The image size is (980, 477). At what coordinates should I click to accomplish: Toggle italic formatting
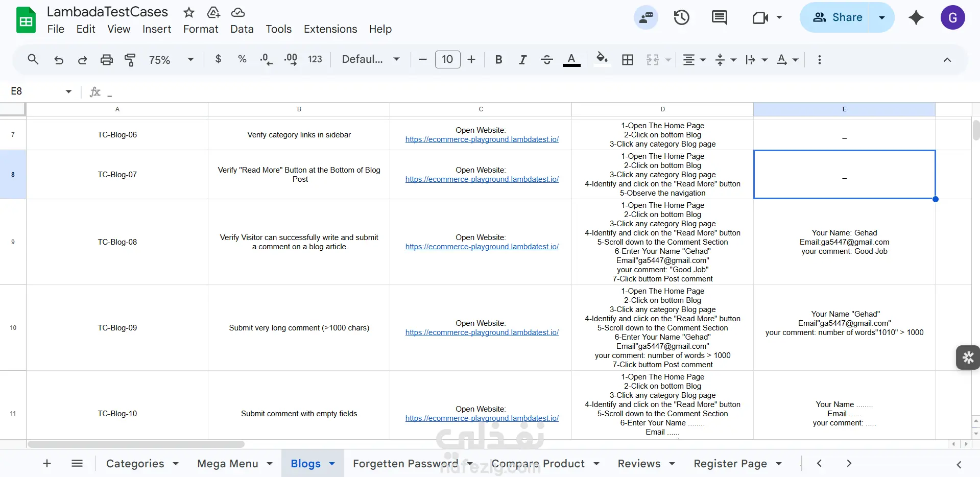pyautogui.click(x=522, y=60)
